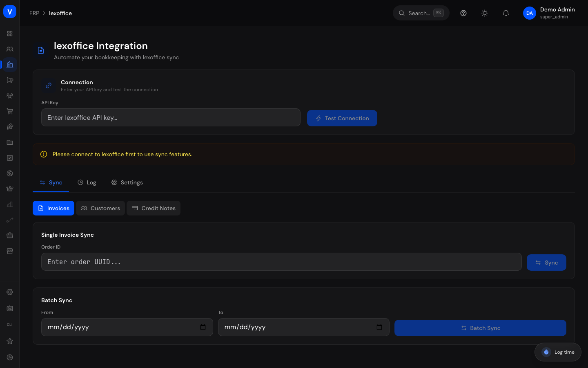Open the CLI item in sidebar

coord(10,325)
